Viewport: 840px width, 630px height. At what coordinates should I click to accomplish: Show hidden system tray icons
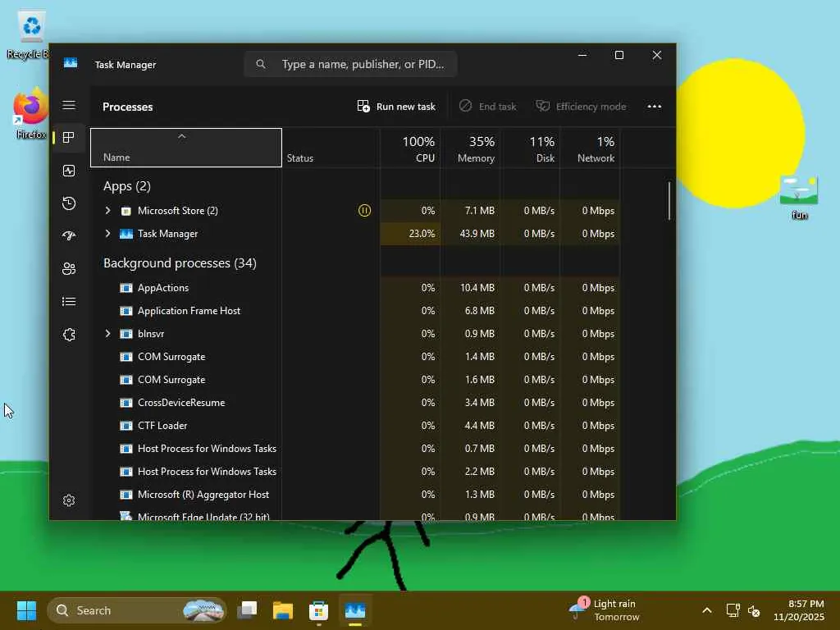point(706,610)
